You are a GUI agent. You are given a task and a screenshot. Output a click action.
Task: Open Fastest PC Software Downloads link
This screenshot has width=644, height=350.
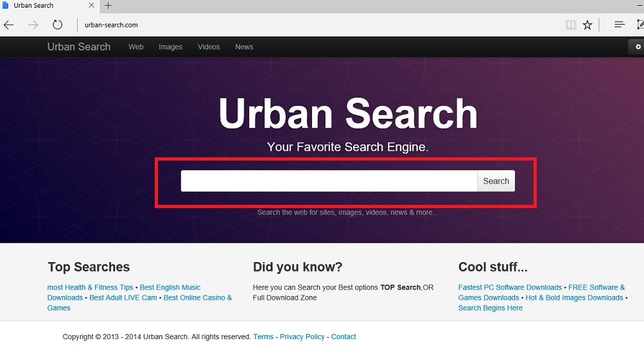click(510, 287)
